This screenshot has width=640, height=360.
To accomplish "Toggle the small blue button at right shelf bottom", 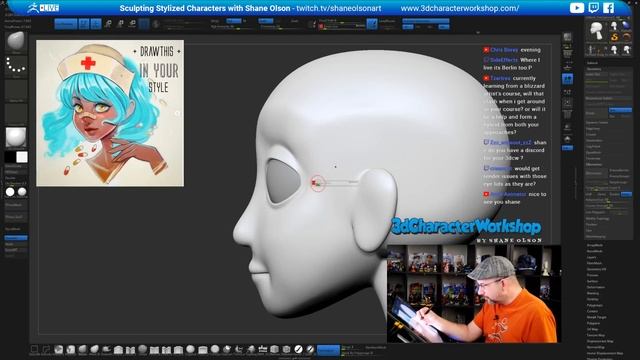I will pyautogui.click(x=567, y=148).
